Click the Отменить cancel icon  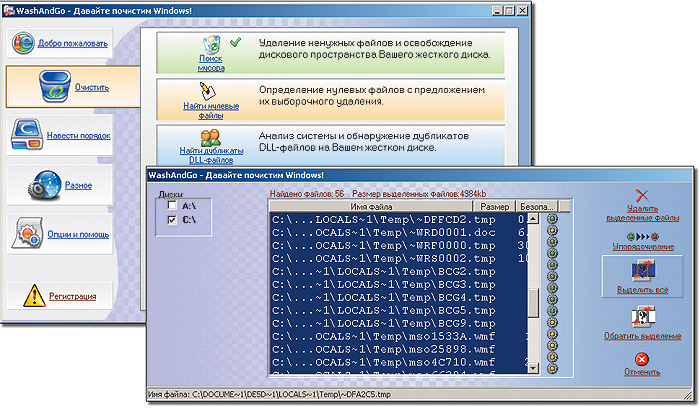pyautogui.click(x=643, y=359)
